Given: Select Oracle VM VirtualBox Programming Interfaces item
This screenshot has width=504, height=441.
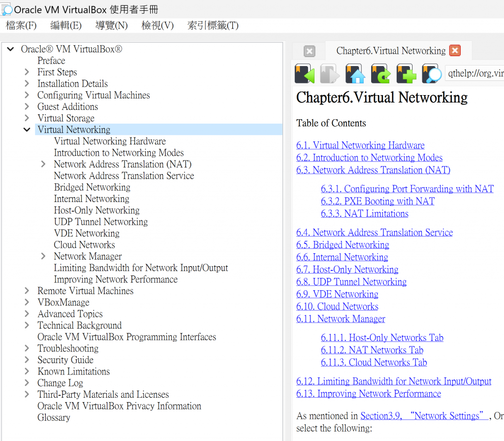Looking at the screenshot, I should pos(126,337).
